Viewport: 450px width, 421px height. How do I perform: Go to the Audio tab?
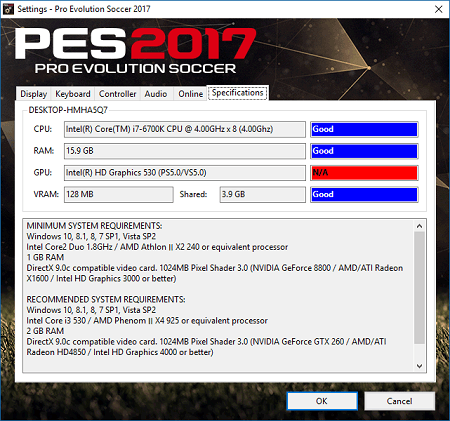tap(156, 94)
